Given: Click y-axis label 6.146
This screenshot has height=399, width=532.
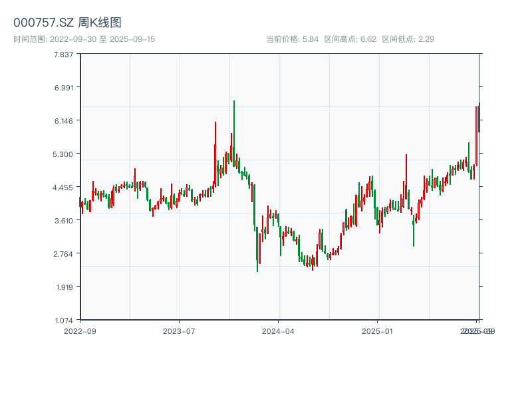Looking at the screenshot, I should pos(63,121).
